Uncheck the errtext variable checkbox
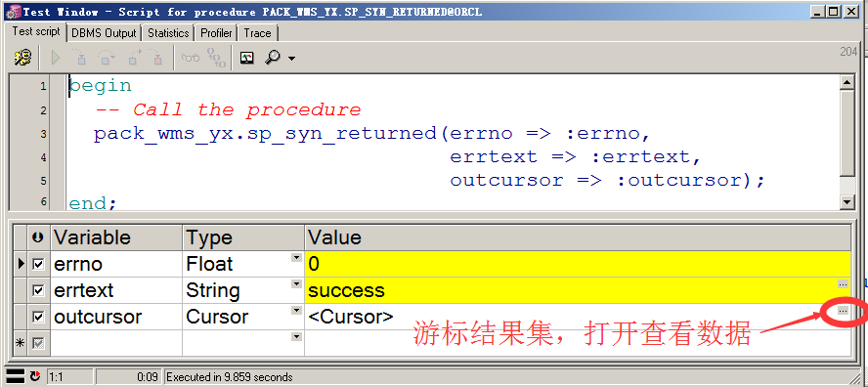Viewport: 868px width, 387px height. tap(38, 290)
